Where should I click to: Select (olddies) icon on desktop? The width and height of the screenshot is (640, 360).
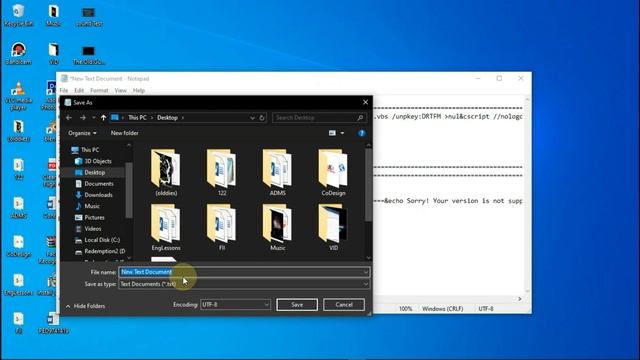pos(18,131)
